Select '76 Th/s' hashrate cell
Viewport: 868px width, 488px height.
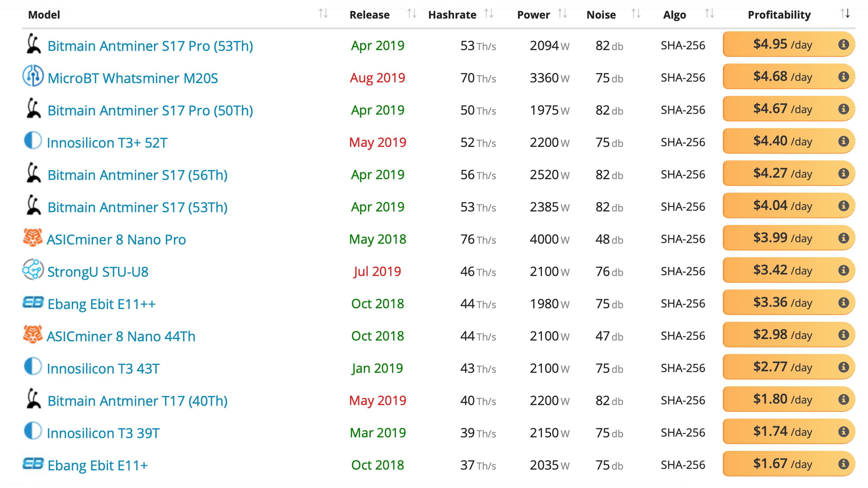[478, 239]
